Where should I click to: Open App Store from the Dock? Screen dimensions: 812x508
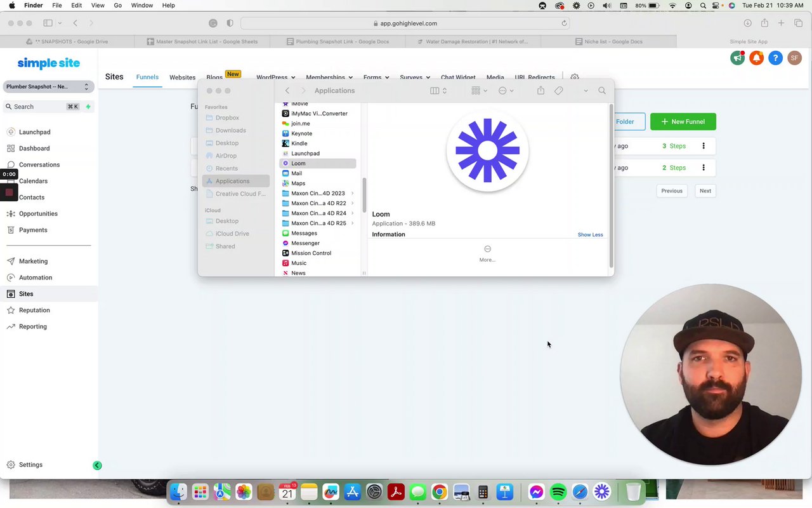point(353,492)
